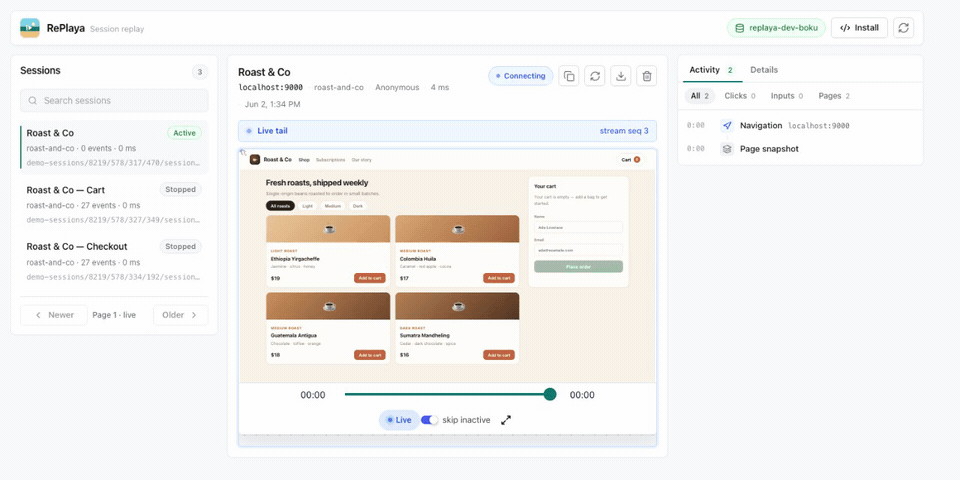Click the Live tail banner

448,131
